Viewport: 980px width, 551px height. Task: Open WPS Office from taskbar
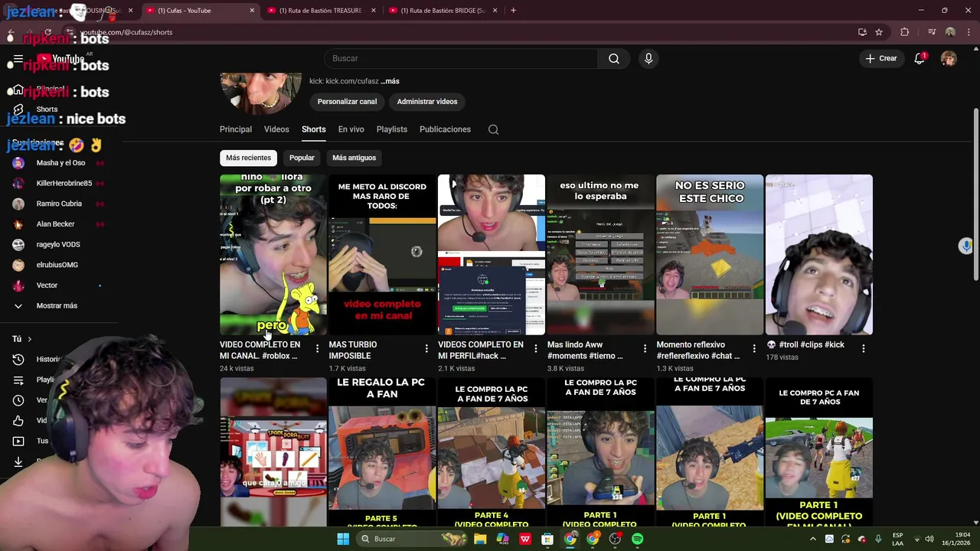click(x=525, y=539)
